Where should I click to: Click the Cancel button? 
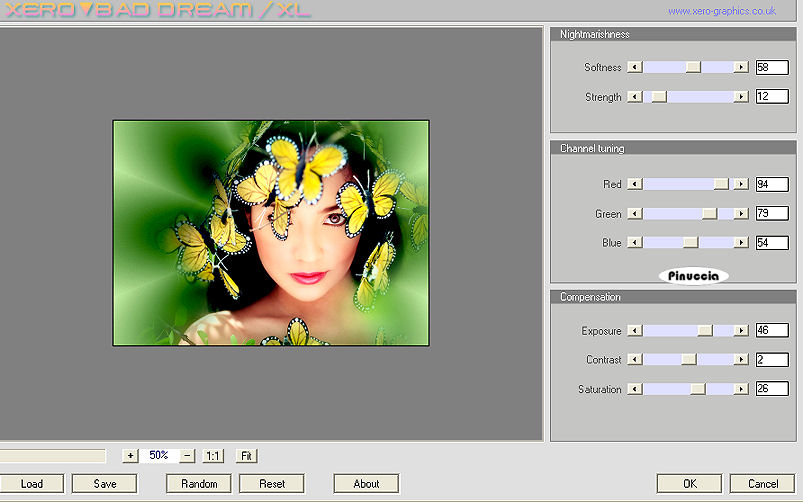[x=763, y=484]
